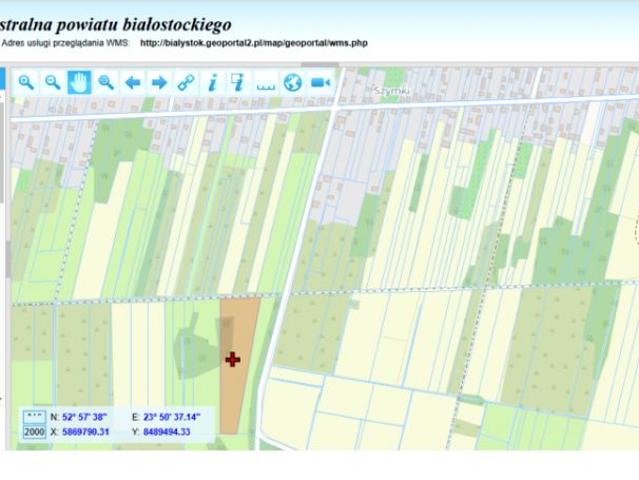Click the gray handle at the map's top edge

(320, 64)
